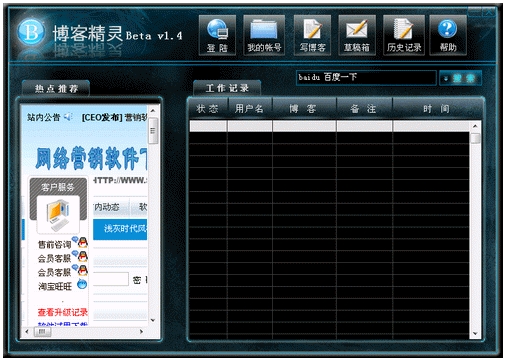The width and height of the screenshot is (507, 360).
Task: Click the 站内公告 label
Action: [43, 117]
